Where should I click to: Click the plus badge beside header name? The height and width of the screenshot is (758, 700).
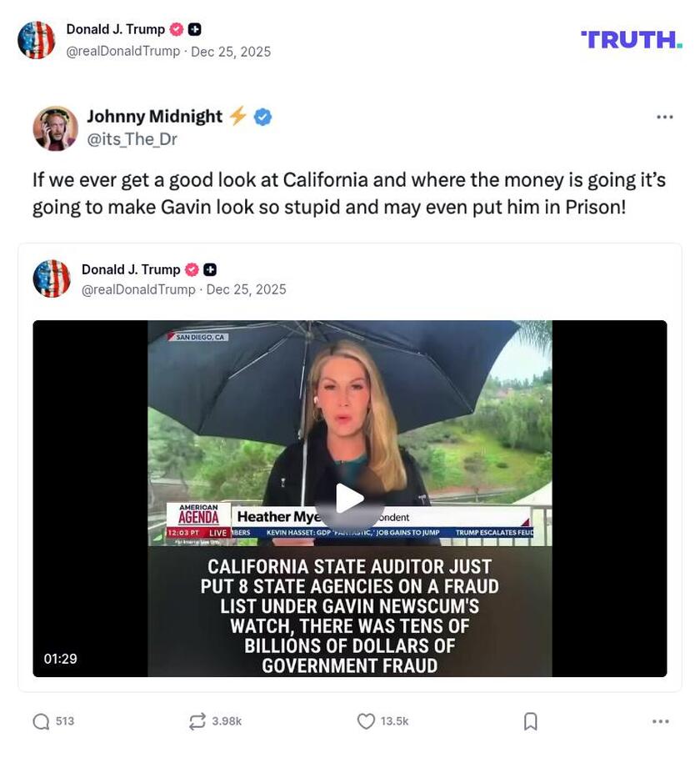point(194,29)
